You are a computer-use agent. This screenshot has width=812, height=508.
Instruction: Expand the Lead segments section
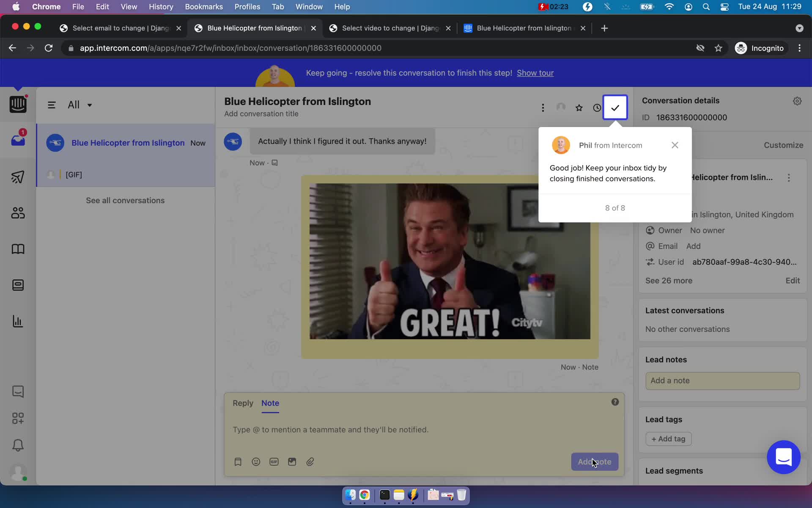coord(674,471)
